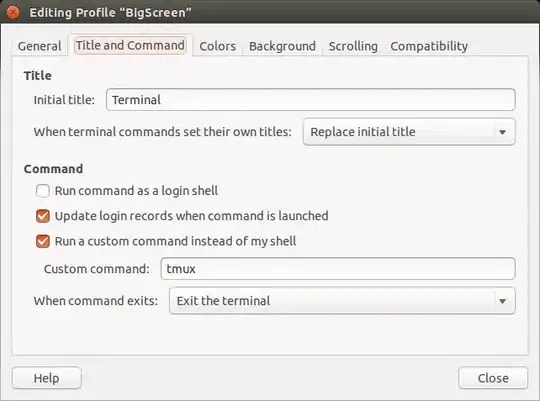
Task: Open the Background tab
Action: coord(282,46)
